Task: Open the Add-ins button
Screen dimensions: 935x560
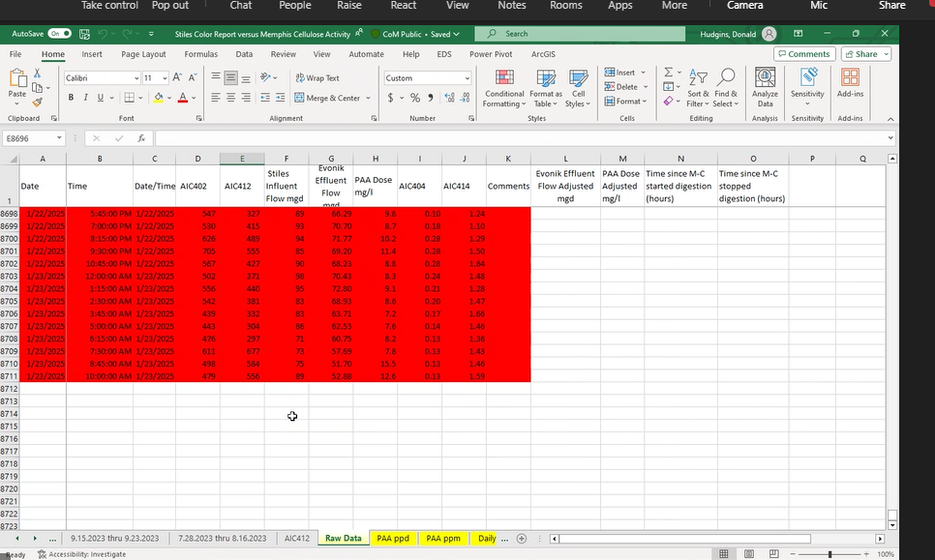Action: 850,86
